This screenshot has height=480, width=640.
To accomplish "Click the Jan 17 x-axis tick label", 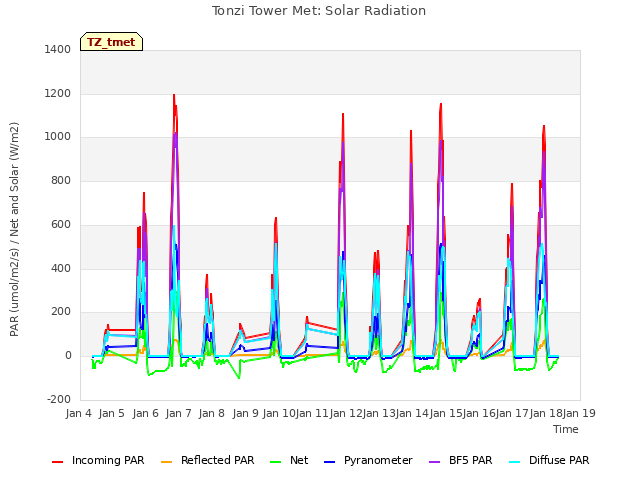I will click(x=513, y=413).
